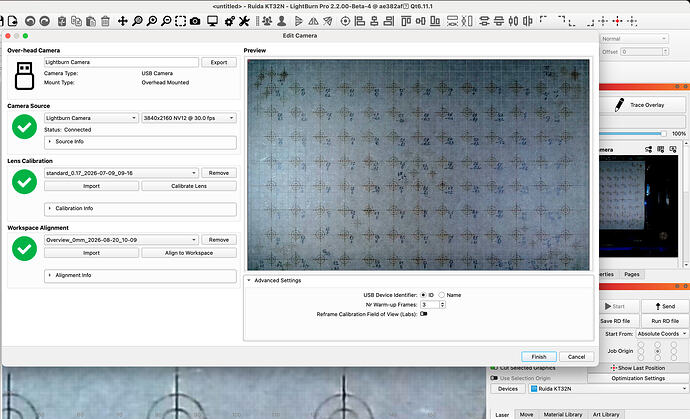
Task: Click the pencil Trace Overlay icon
Action: click(620, 105)
